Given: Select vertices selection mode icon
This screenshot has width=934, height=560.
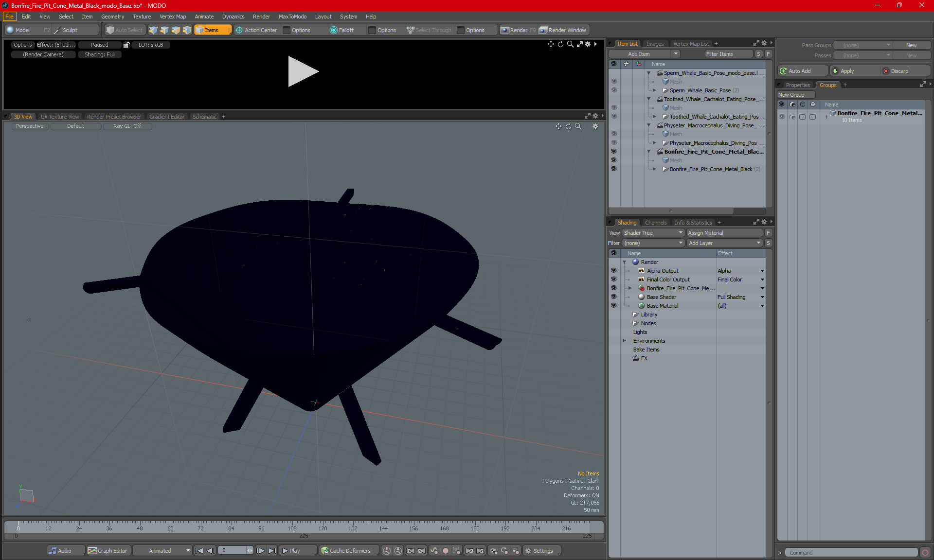Looking at the screenshot, I should [x=153, y=30].
